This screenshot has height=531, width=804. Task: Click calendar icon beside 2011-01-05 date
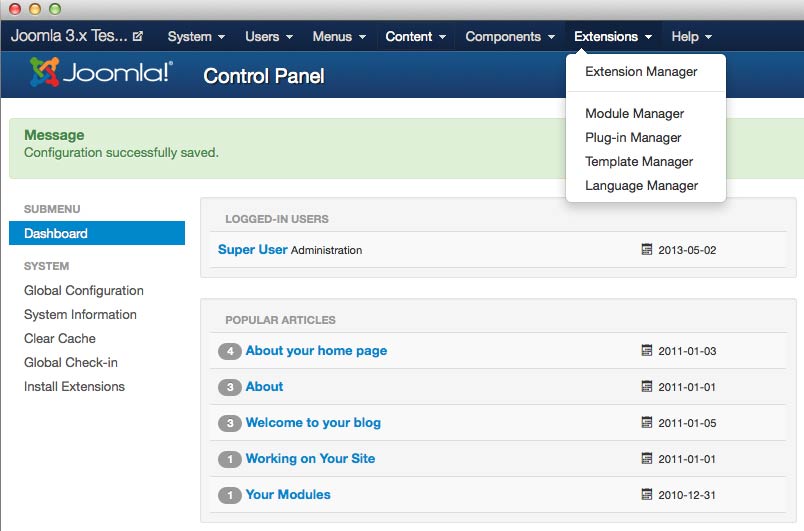point(646,423)
